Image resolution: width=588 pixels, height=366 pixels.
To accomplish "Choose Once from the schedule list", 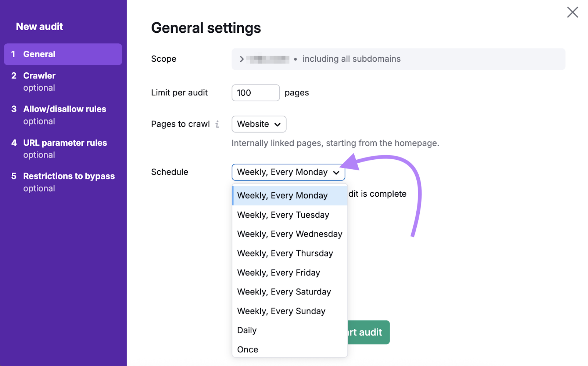I will point(248,349).
